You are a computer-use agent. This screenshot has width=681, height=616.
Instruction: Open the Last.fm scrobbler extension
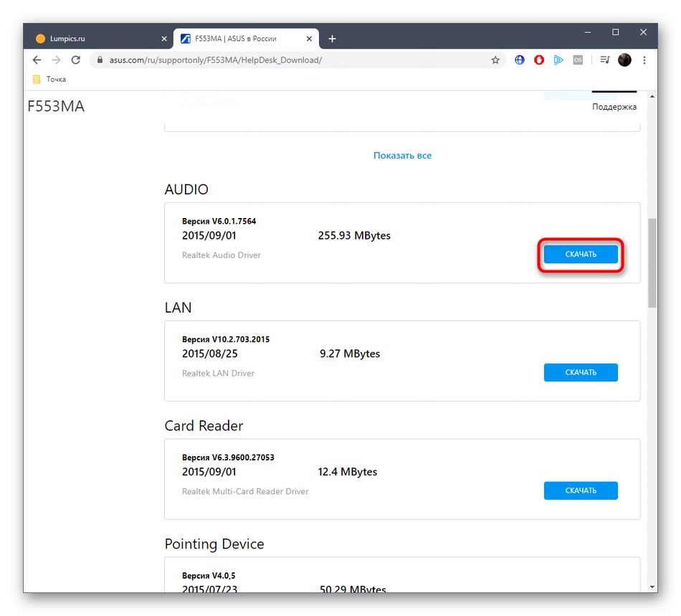[x=578, y=60]
